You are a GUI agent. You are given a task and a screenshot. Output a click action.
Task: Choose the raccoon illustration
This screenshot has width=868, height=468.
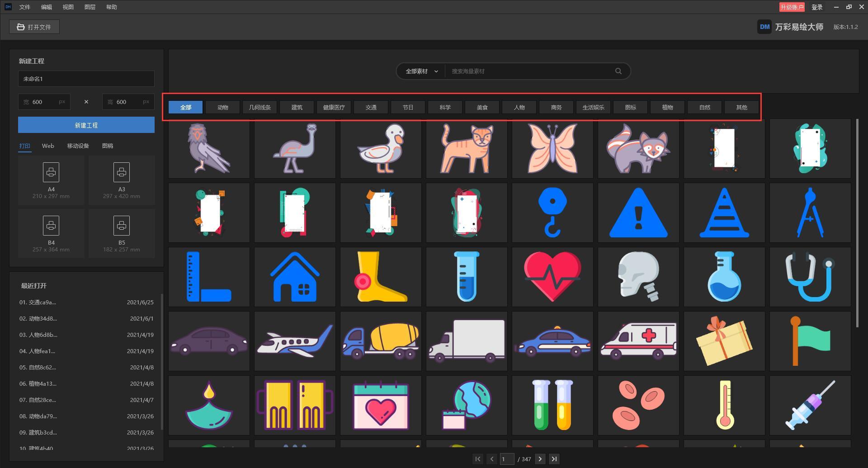point(638,148)
